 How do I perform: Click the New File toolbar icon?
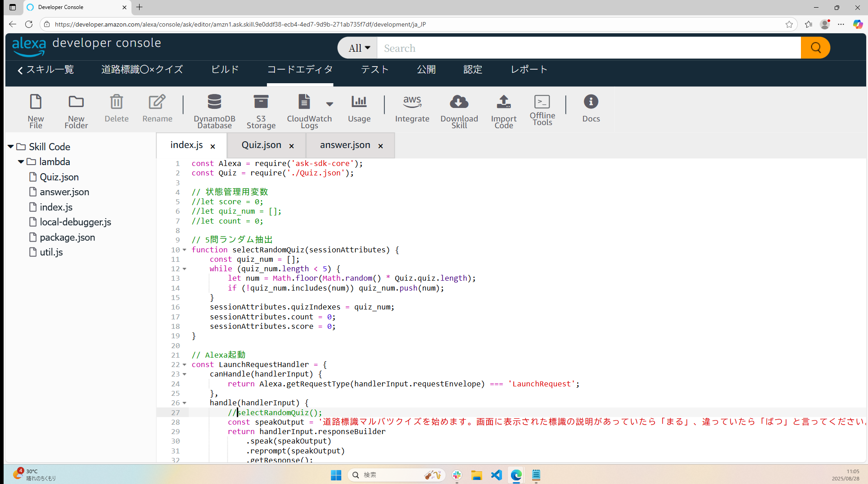click(x=36, y=103)
